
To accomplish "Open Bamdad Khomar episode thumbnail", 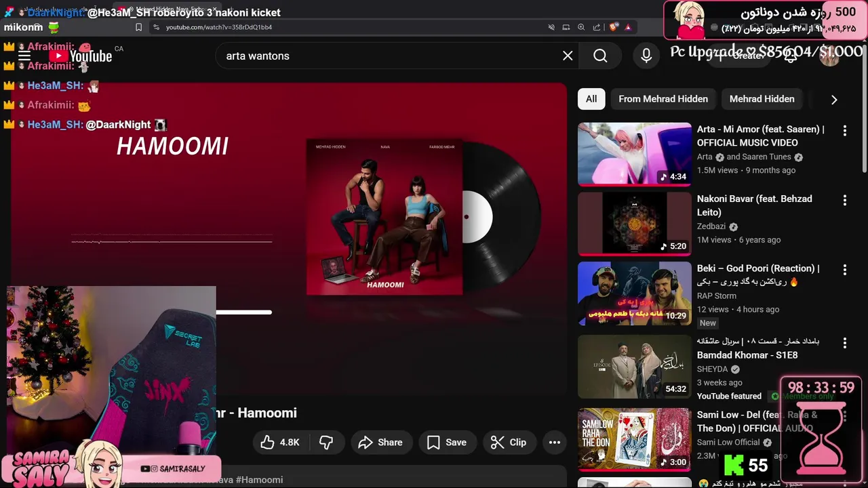I will pyautogui.click(x=635, y=367).
